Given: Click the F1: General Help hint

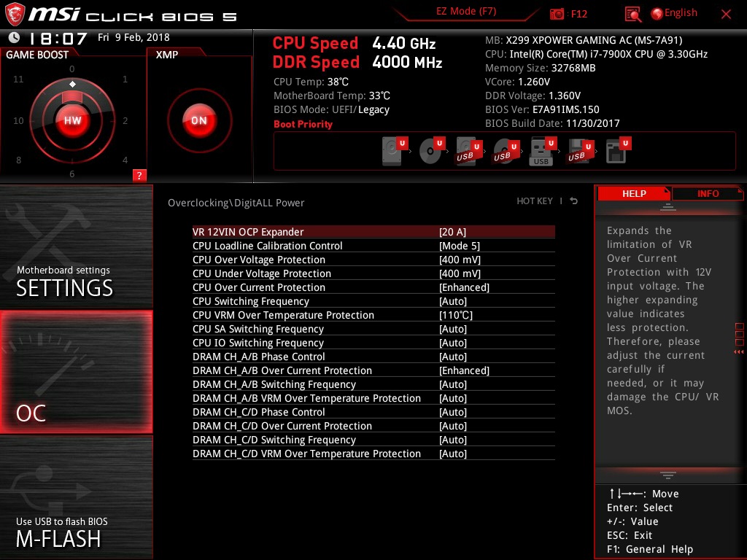Looking at the screenshot, I should coord(650,549).
